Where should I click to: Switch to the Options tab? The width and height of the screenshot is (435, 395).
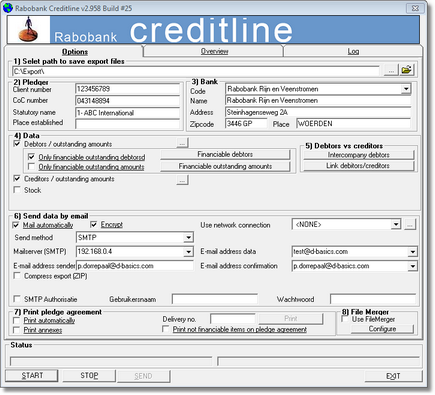tap(75, 52)
